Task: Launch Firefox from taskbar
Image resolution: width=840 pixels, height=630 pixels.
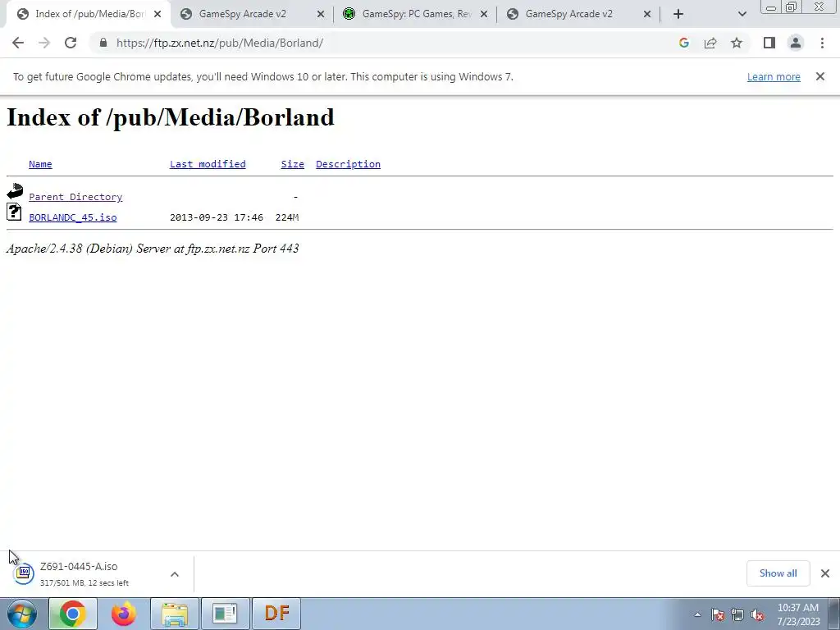Action: pos(123,614)
